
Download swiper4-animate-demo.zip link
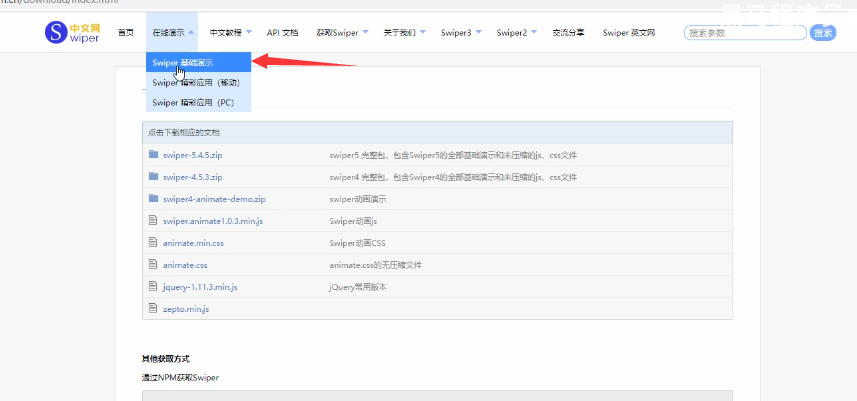coord(214,199)
